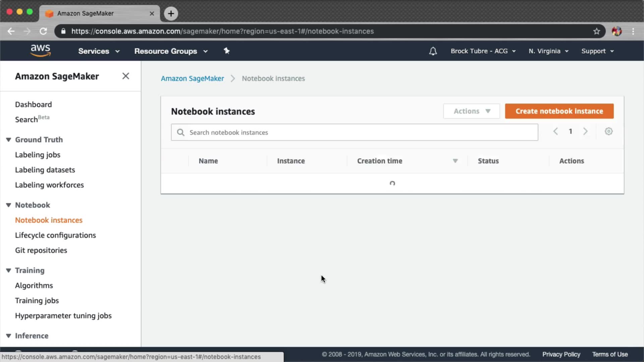Click the notifications bell icon
Image resolution: width=644 pixels, height=362 pixels.
(433, 51)
